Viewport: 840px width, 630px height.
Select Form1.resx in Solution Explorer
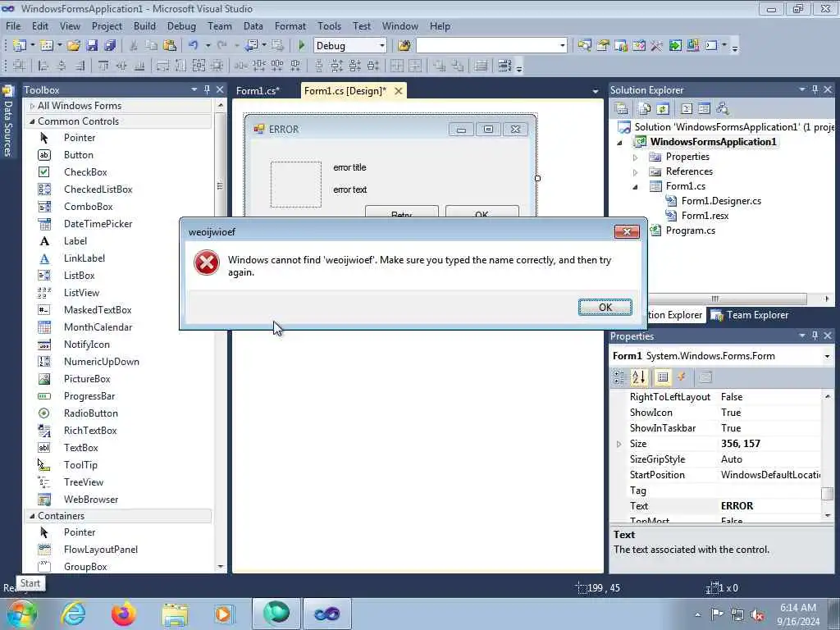click(x=705, y=216)
